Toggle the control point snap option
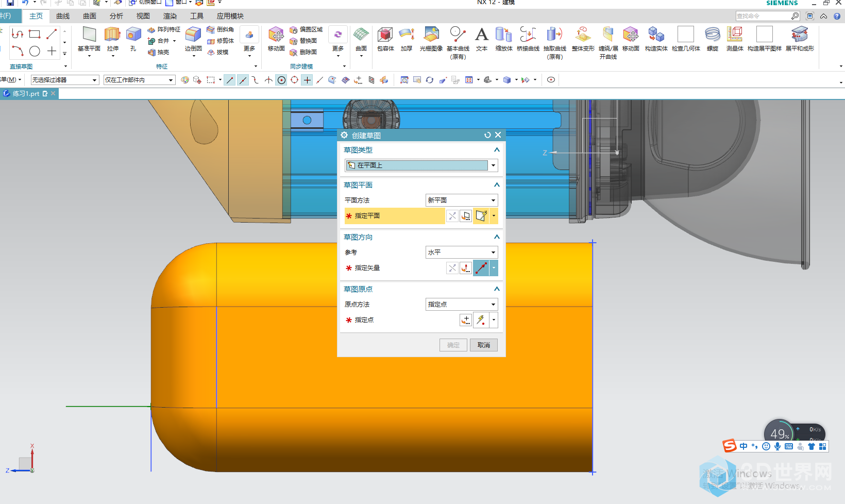This screenshot has width=845, height=504. pyautogui.click(x=256, y=80)
